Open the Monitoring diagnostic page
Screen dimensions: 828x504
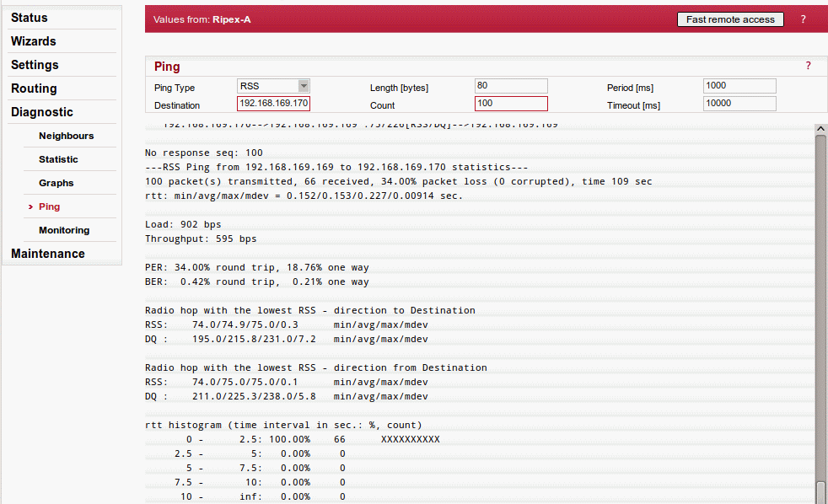pyautogui.click(x=64, y=230)
